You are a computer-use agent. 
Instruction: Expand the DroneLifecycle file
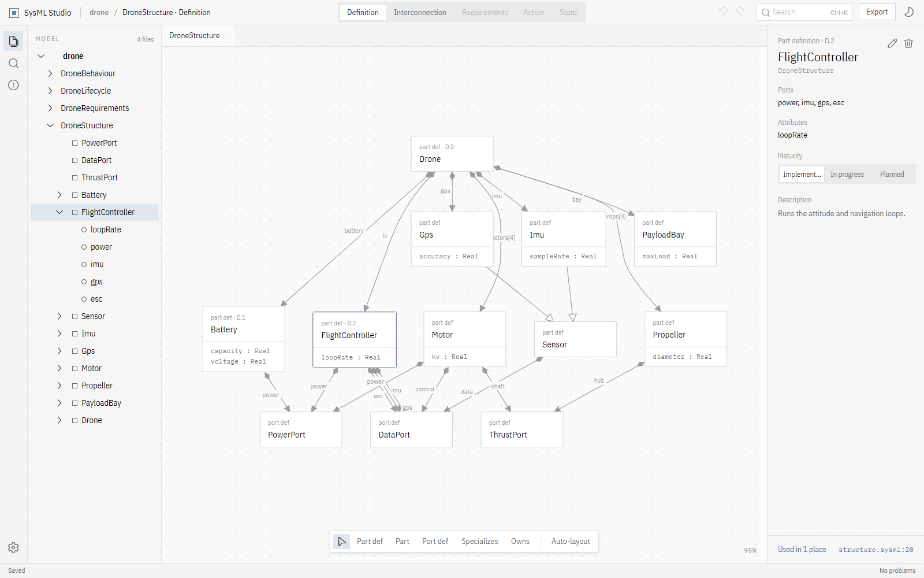pos(50,91)
